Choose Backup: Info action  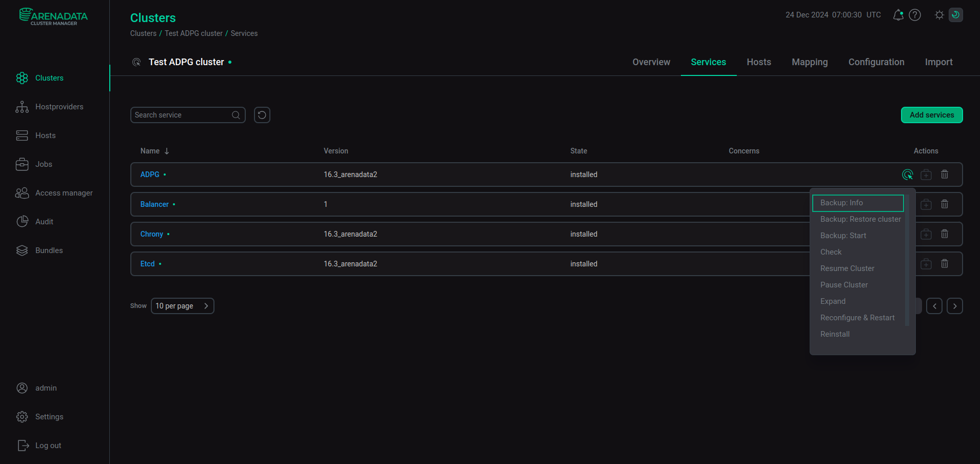click(x=858, y=203)
